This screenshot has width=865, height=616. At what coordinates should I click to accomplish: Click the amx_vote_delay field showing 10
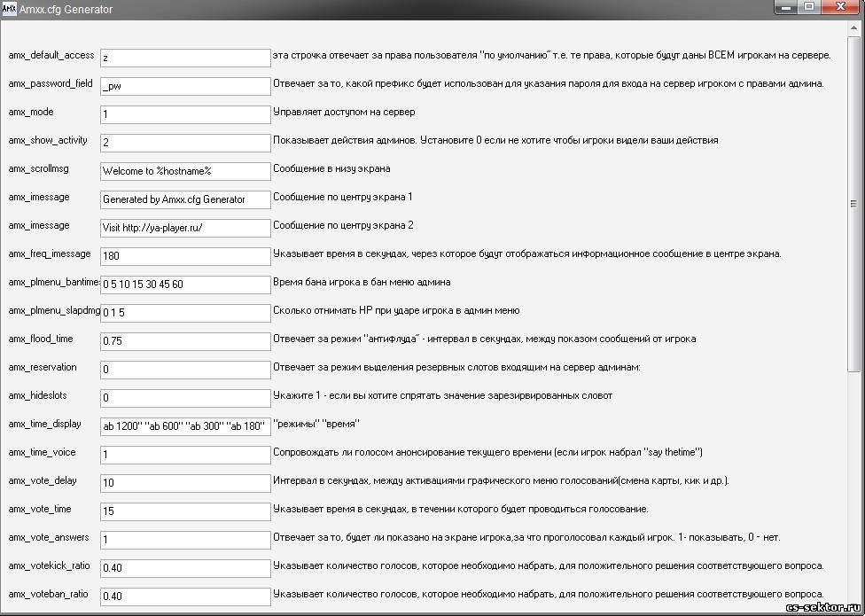coord(185,483)
